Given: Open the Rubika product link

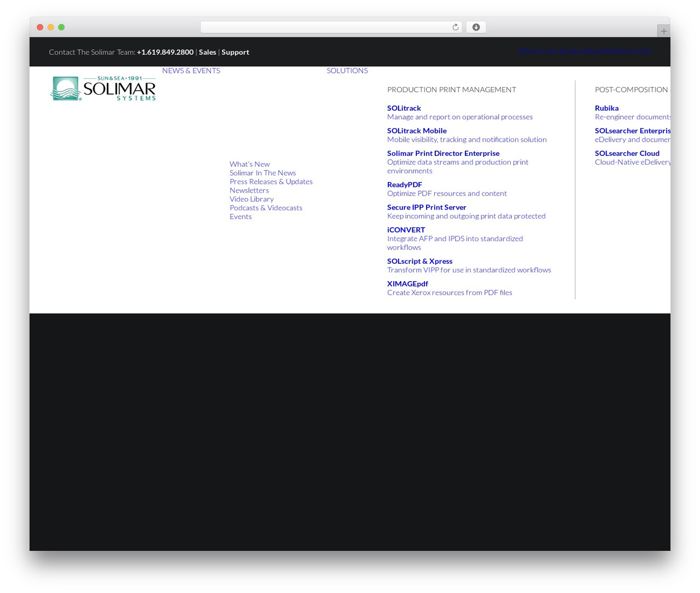Looking at the screenshot, I should click(x=606, y=108).
